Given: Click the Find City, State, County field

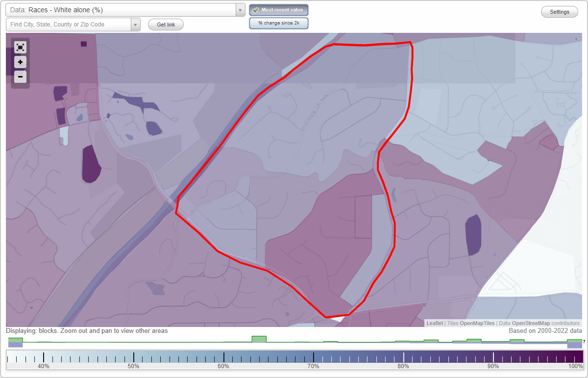Looking at the screenshot, I should click(x=69, y=25).
